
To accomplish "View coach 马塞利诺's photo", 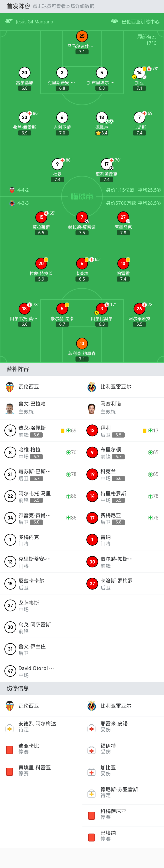I will (92, 408).
